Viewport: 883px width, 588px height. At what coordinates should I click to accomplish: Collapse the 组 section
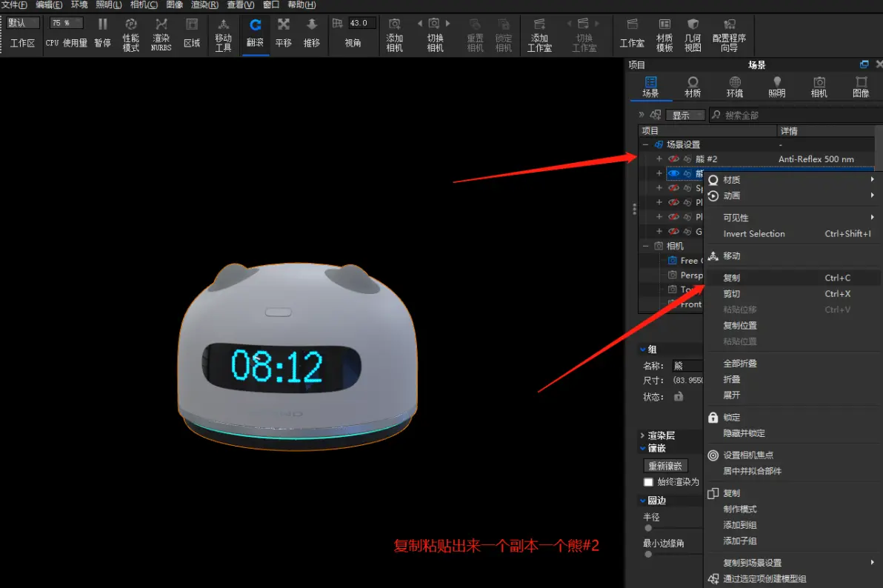click(x=642, y=350)
